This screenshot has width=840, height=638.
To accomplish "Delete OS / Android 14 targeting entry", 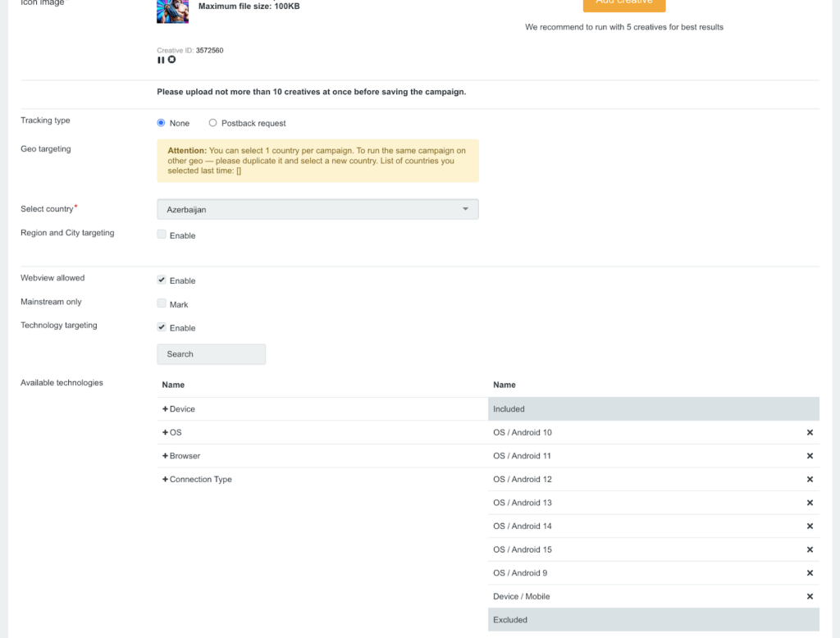I will tap(810, 526).
